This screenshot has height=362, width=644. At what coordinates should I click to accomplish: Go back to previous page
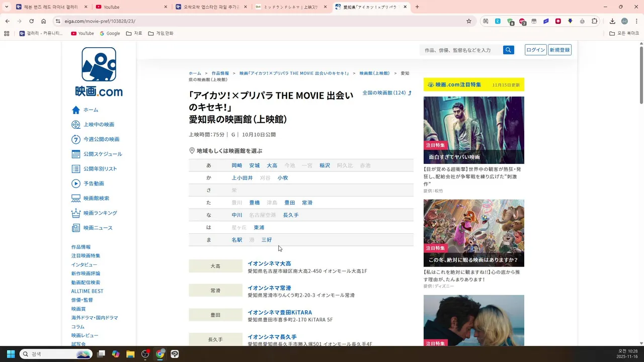click(7, 21)
